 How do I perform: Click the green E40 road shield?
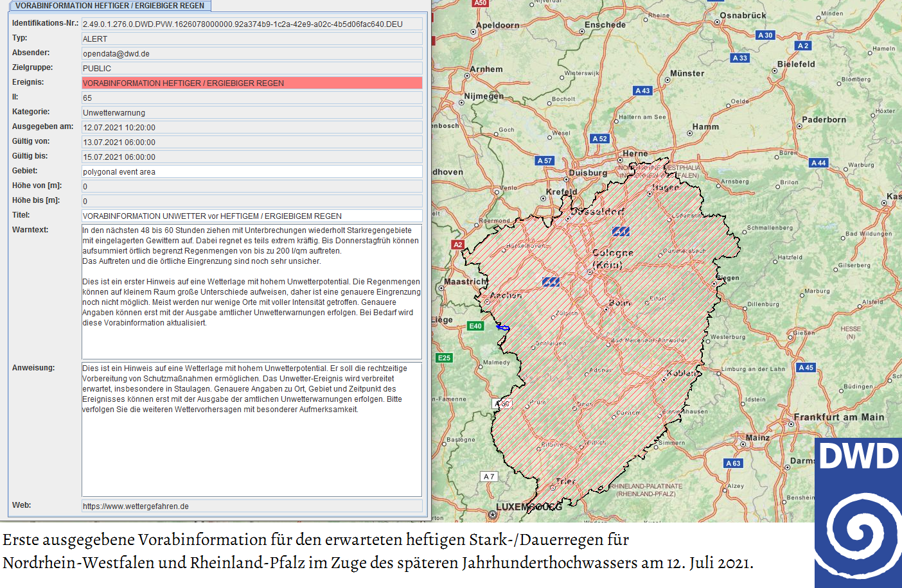(475, 326)
